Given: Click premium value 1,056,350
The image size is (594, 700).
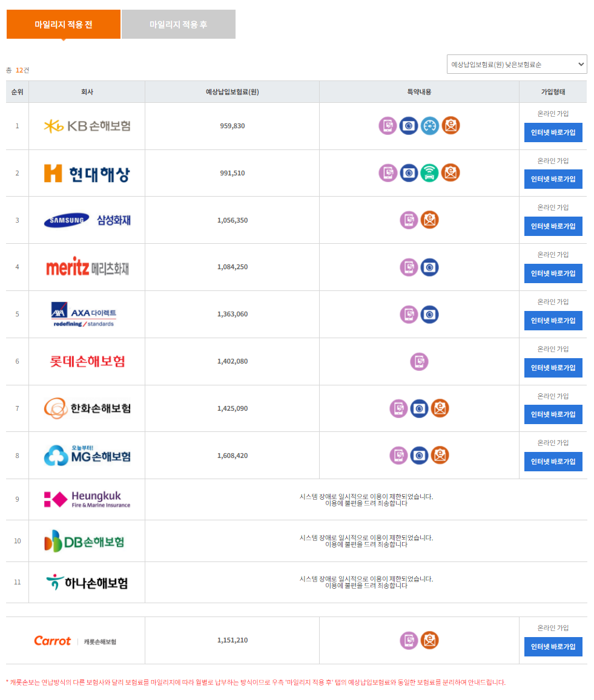Looking at the screenshot, I should tap(233, 220).
